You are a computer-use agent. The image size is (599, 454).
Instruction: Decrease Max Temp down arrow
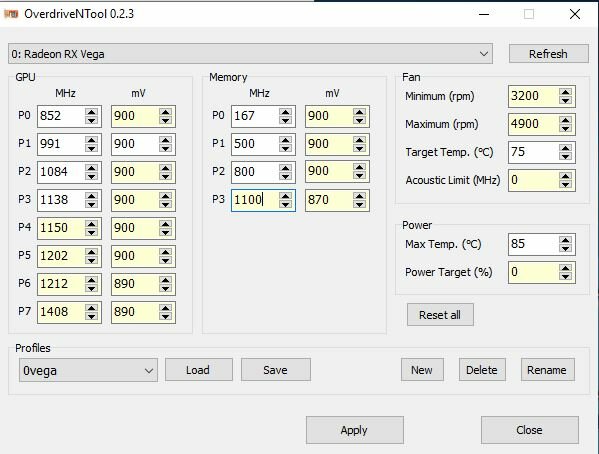(x=565, y=249)
